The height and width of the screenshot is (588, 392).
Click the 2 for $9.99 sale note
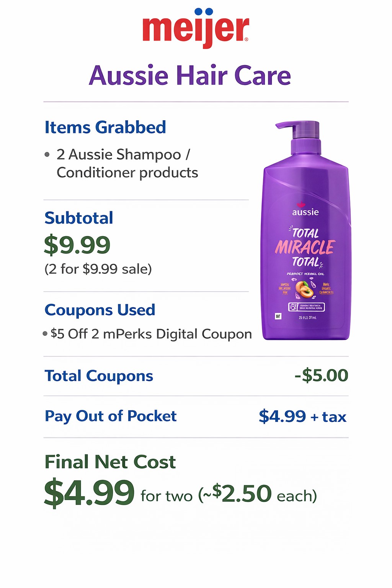tap(98, 269)
